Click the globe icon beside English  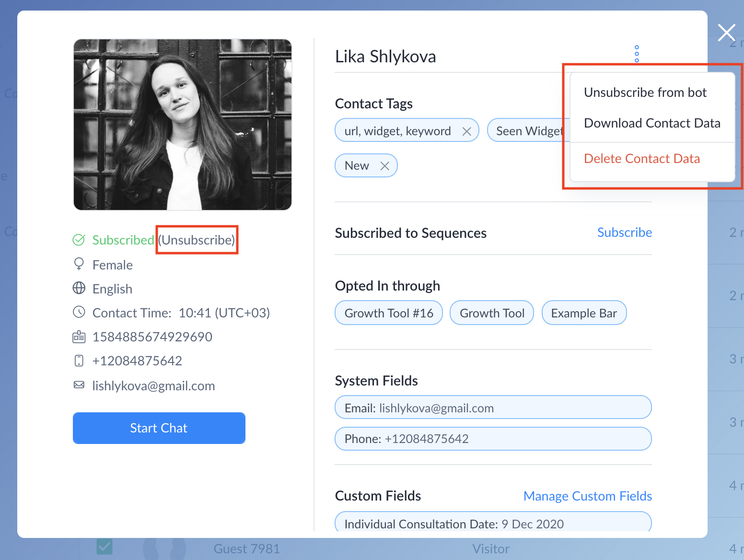point(79,288)
